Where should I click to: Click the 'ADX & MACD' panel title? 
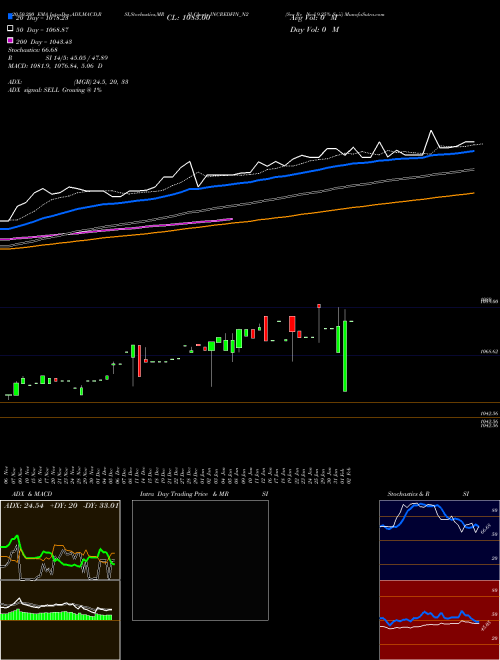click(32, 494)
